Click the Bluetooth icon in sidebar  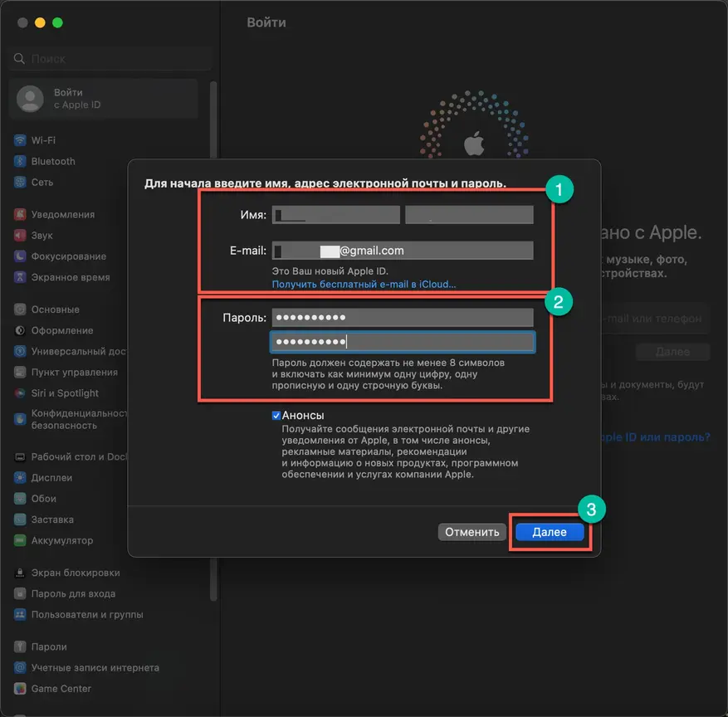click(x=20, y=161)
